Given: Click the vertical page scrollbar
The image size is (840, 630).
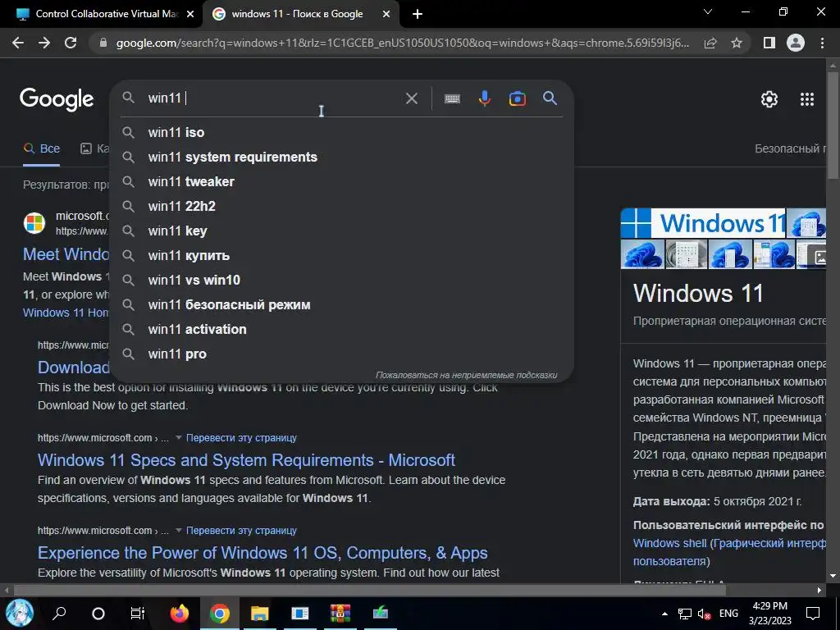Looking at the screenshot, I should 833,126.
